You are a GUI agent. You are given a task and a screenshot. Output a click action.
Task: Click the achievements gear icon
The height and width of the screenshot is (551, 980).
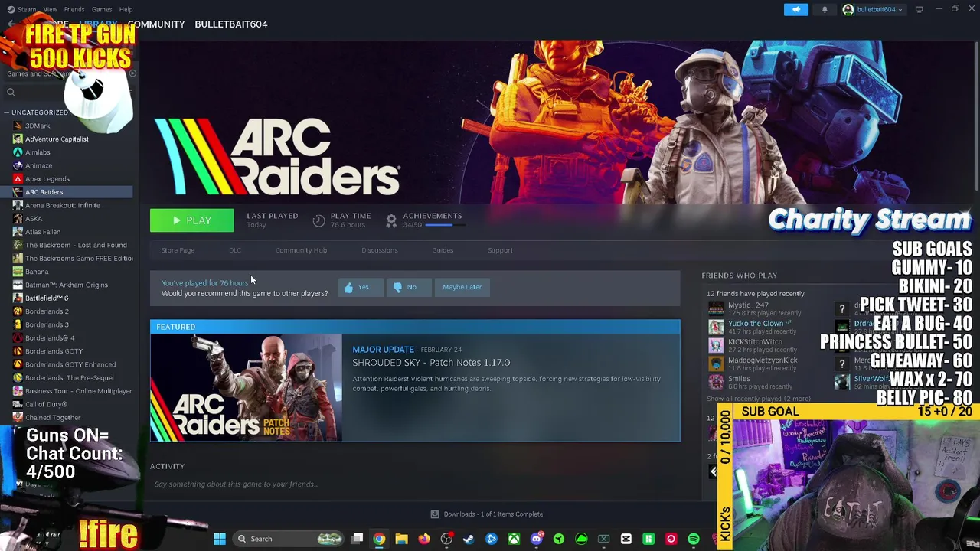point(391,220)
